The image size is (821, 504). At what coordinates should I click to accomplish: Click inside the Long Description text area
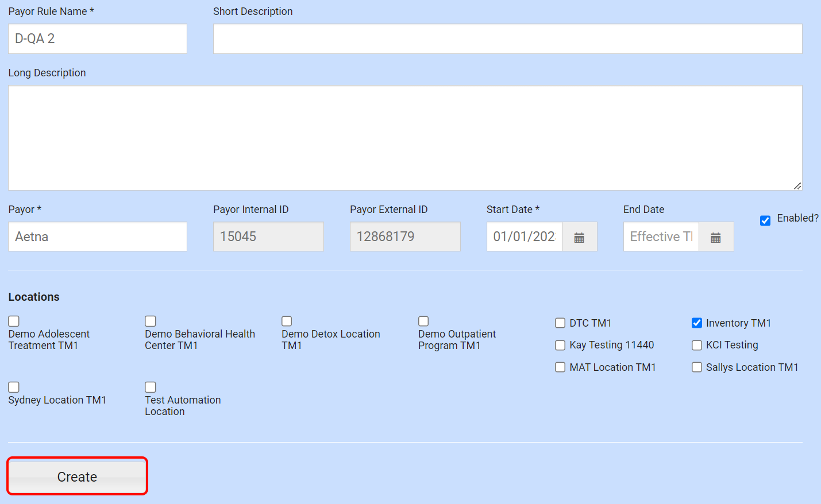[405, 138]
